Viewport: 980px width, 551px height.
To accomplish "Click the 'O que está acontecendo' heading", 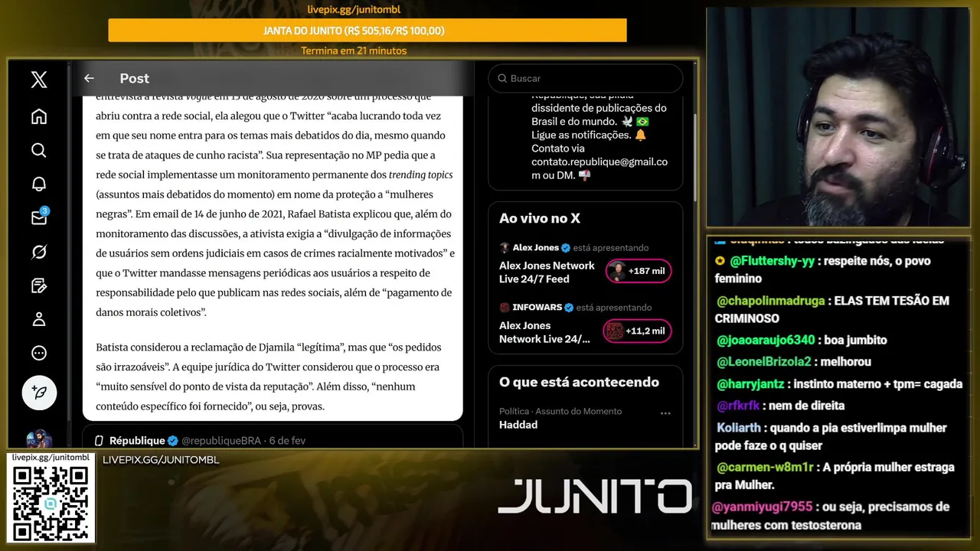I will click(x=579, y=382).
